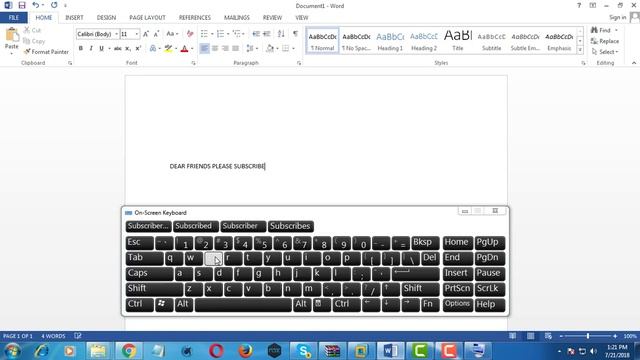Switch to the PAGE LAYOUT tab

click(x=147, y=18)
